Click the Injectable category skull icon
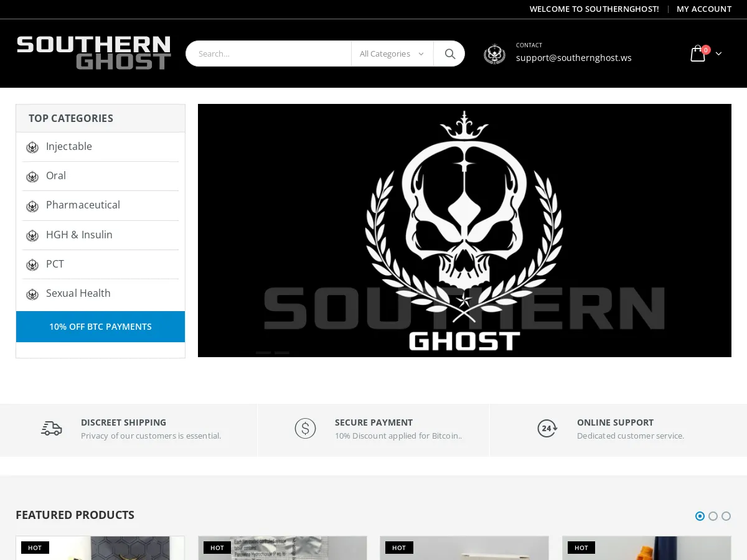This screenshot has height=560, width=747. coord(32,147)
